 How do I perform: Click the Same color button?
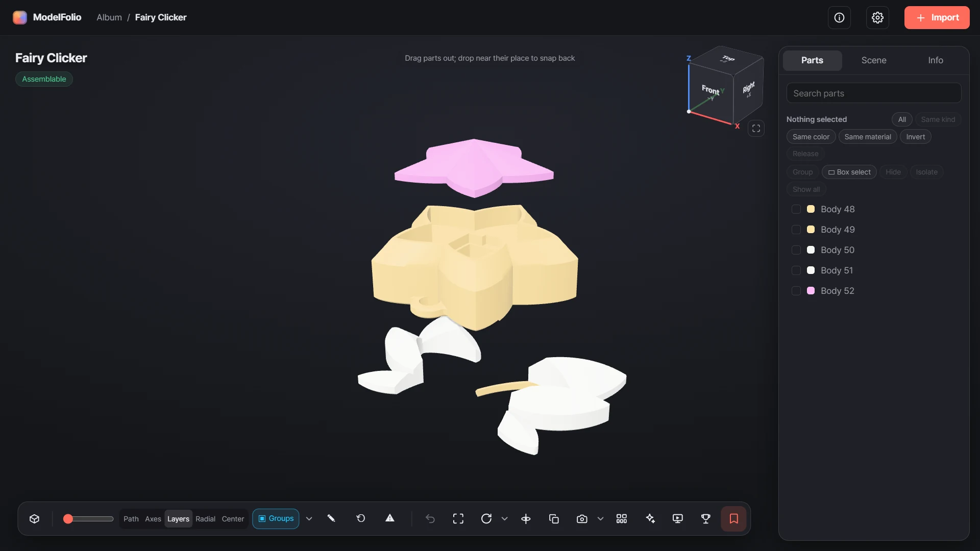click(x=811, y=137)
